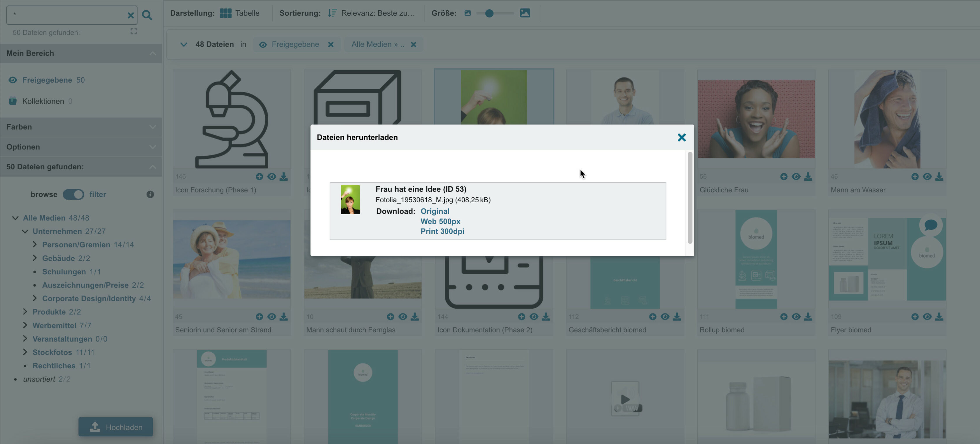Click the info icon next to filter
The height and width of the screenshot is (444, 980).
point(150,195)
